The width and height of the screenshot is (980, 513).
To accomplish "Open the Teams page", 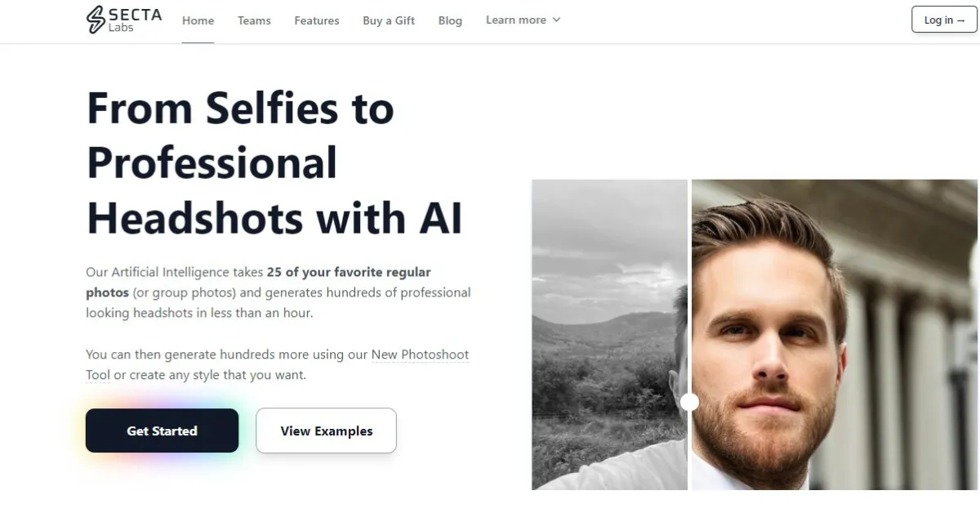I will pyautogui.click(x=254, y=20).
